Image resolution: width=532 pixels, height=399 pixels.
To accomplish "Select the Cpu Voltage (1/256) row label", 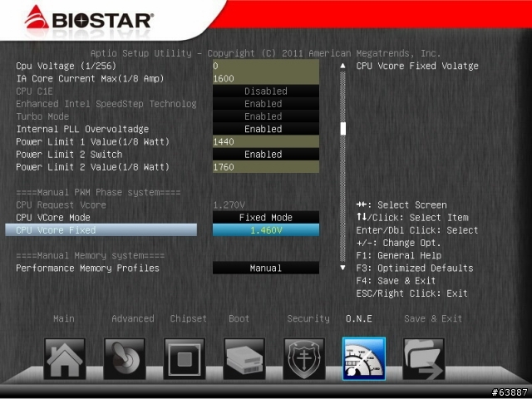I will (66, 66).
